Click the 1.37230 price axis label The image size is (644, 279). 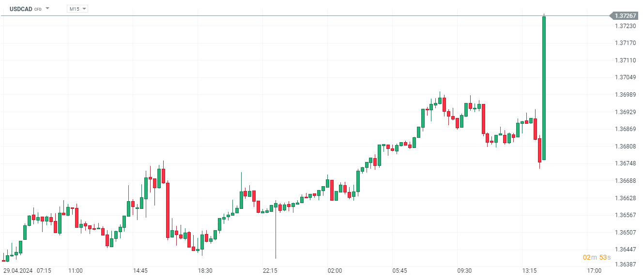pyautogui.click(x=625, y=26)
